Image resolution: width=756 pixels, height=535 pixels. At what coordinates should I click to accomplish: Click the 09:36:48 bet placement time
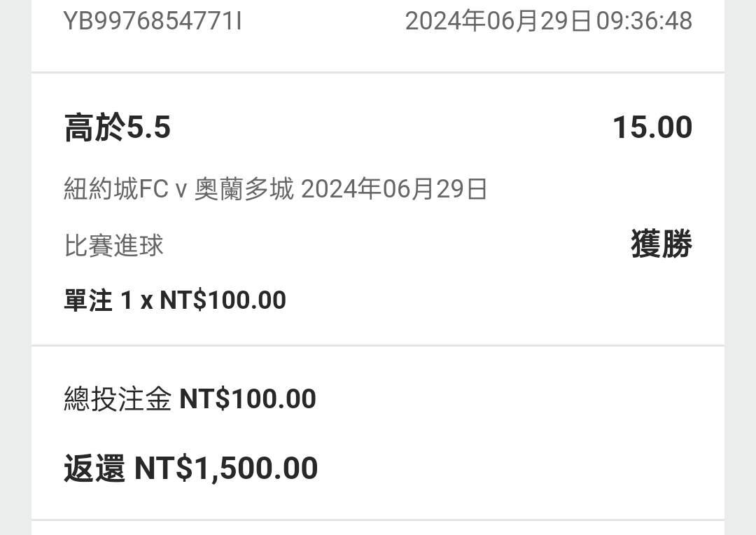pos(644,21)
